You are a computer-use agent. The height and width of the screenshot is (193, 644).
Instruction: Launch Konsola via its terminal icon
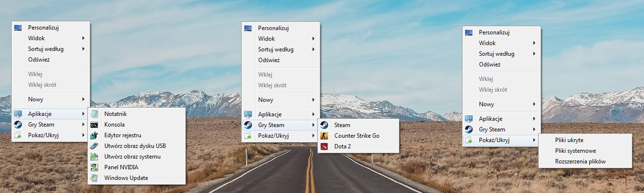(94, 125)
